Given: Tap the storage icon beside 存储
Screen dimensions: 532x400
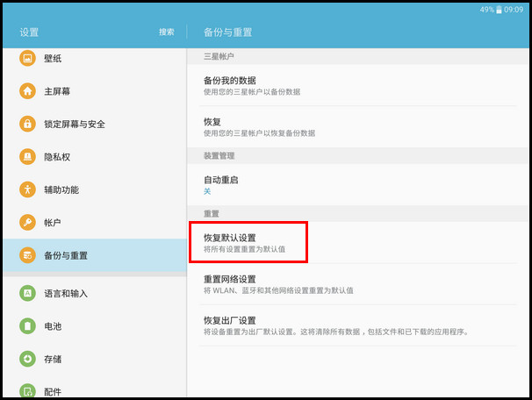Looking at the screenshot, I should 27,359.
